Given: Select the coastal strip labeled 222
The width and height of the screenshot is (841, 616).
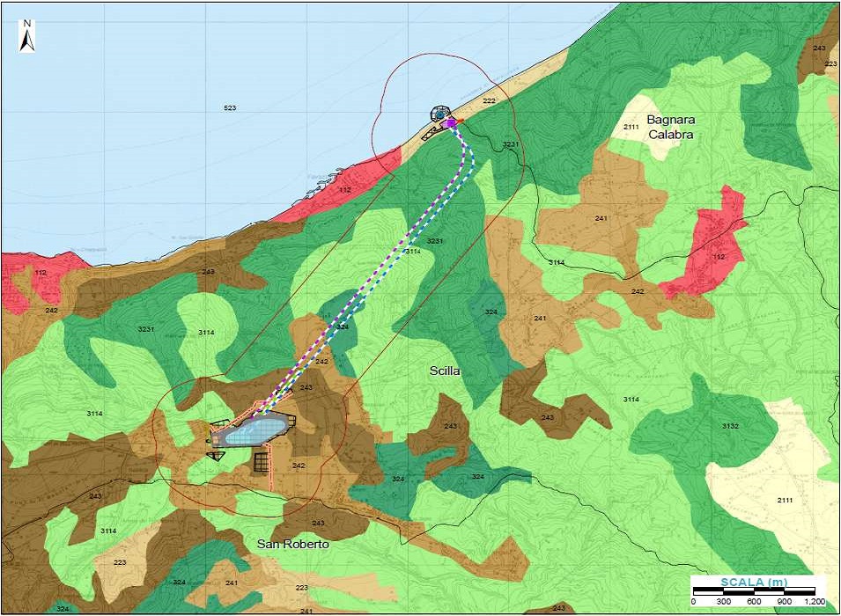Looking at the screenshot, I should pos(489,102).
